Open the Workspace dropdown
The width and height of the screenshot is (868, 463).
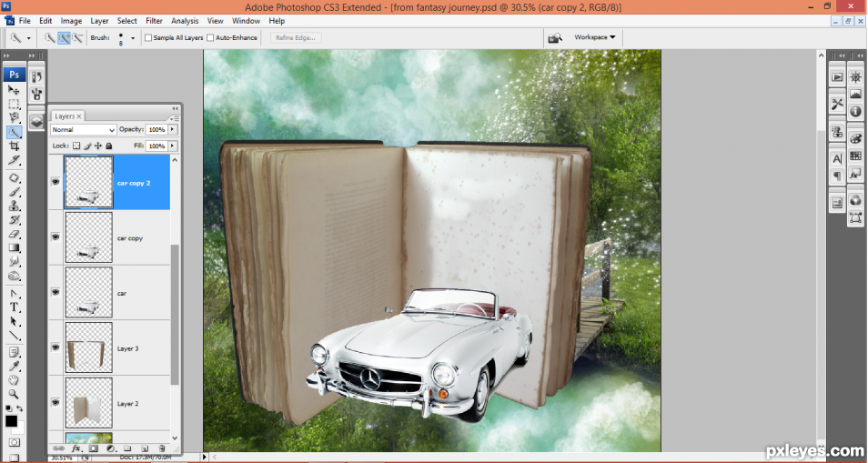594,37
